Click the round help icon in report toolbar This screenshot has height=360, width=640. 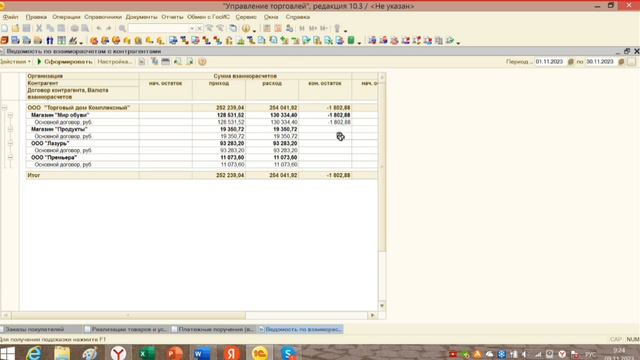[x=202, y=62]
